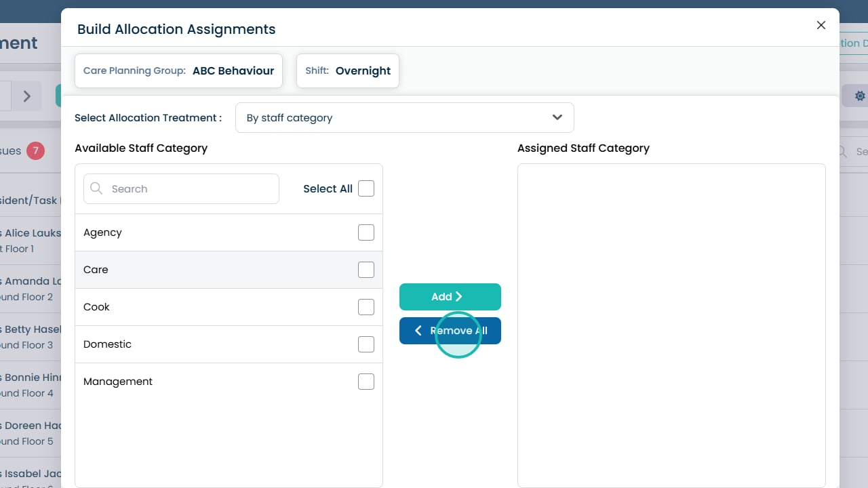Click the Assigned Staff Category empty panel
This screenshot has height=488, width=868.
click(x=671, y=325)
